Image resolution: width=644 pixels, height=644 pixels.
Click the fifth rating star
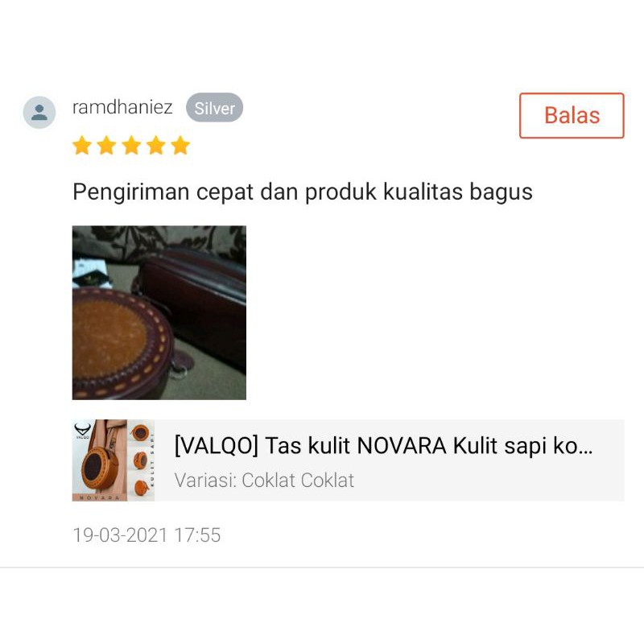click(180, 146)
